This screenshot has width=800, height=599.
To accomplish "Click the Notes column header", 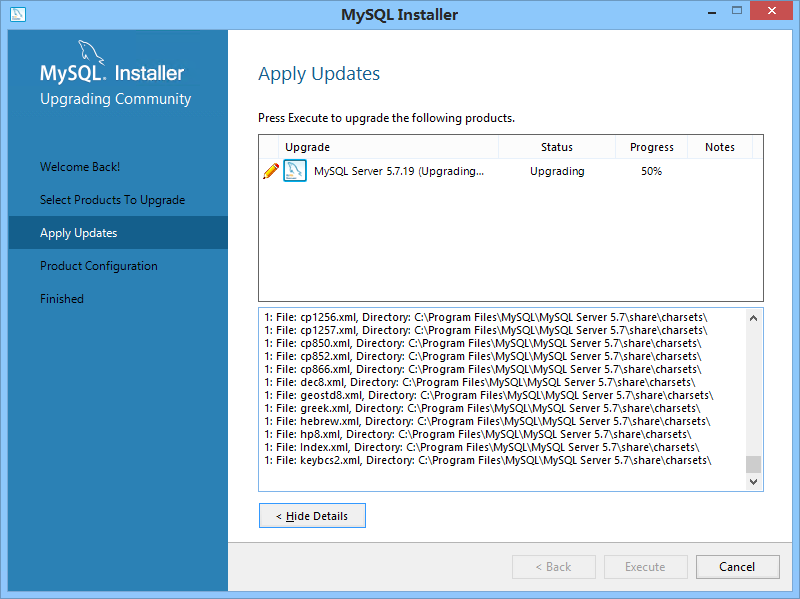I will 720,147.
